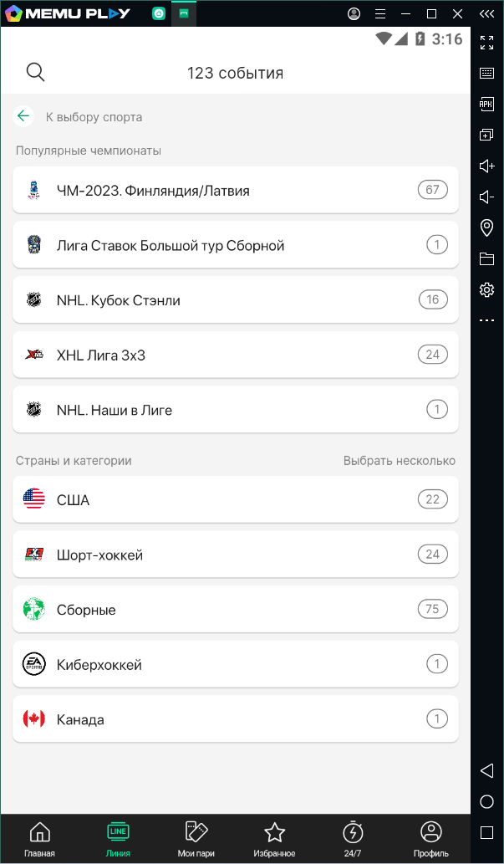Image resolution: width=504 pixels, height=864 pixels.
Task: Select Канада country category
Action: tap(235, 719)
